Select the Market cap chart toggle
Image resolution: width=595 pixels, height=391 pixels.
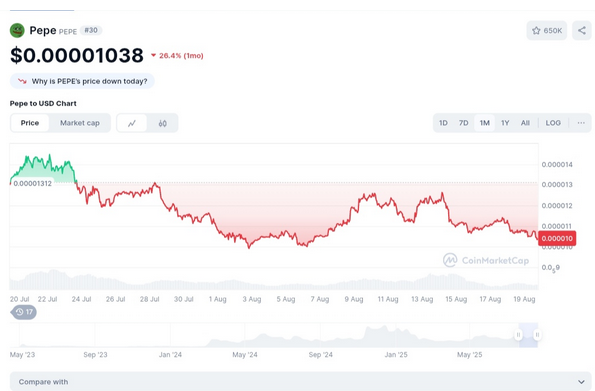80,123
